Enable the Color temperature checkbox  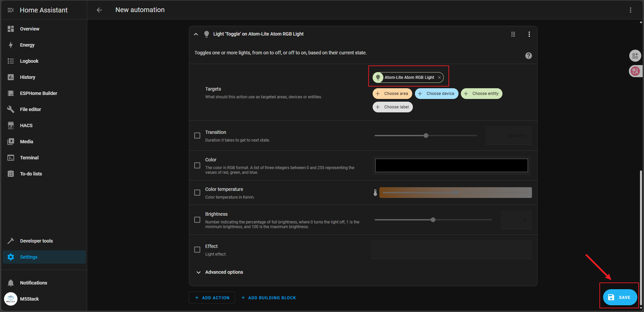[x=197, y=193]
